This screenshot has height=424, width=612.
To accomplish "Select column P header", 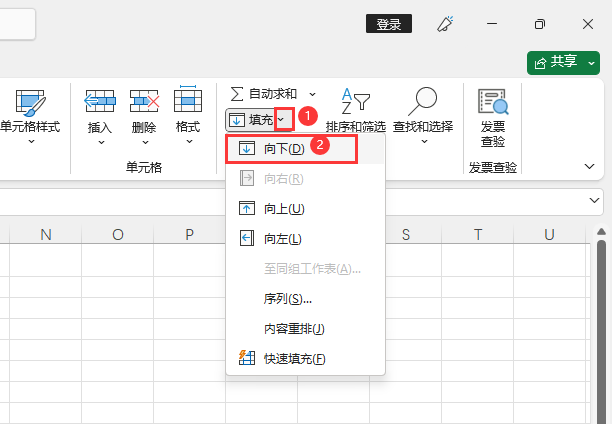I will (189, 235).
